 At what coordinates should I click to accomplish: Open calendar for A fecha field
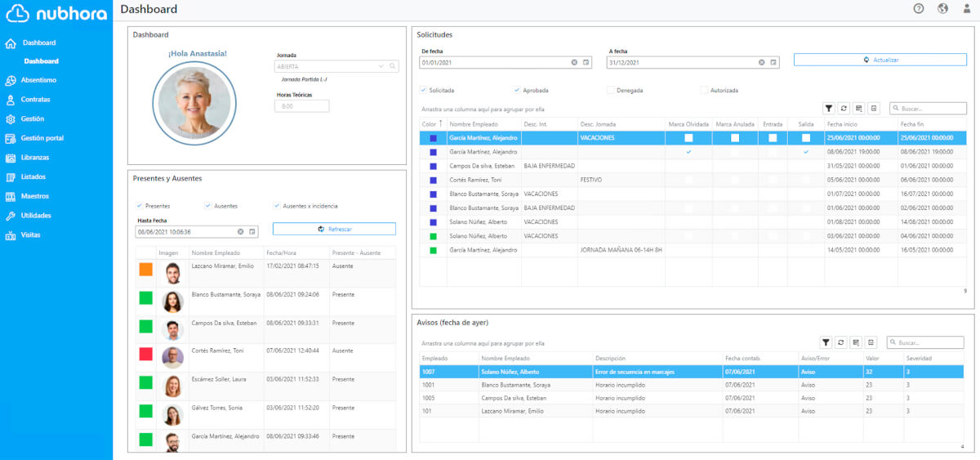[773, 62]
